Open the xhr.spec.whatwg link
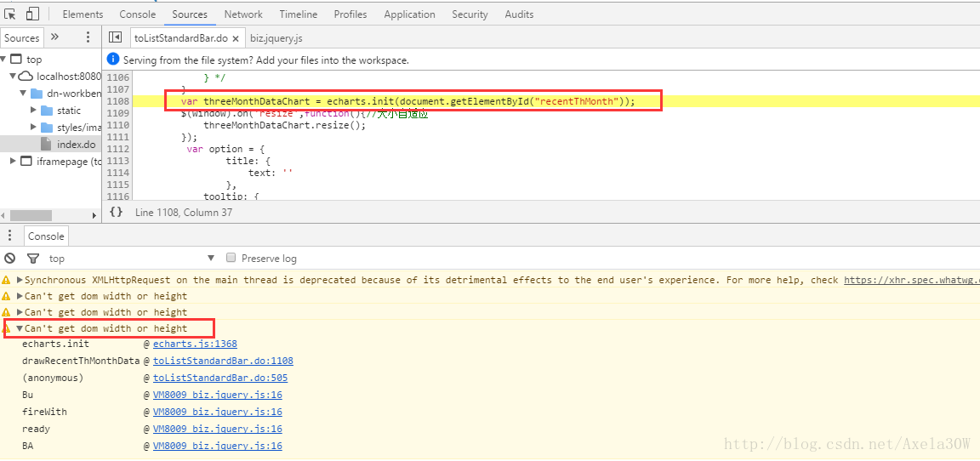 point(912,280)
